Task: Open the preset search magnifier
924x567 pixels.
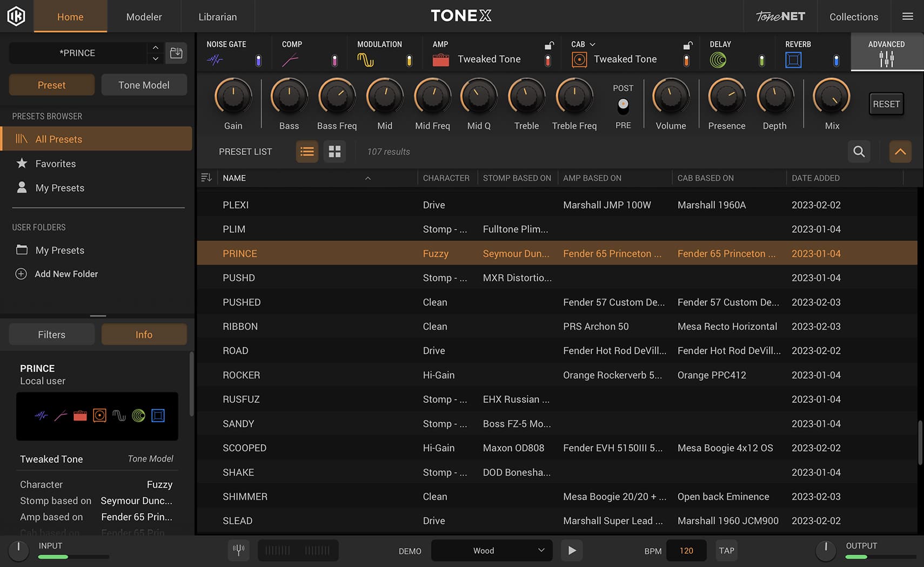Action: [859, 152]
